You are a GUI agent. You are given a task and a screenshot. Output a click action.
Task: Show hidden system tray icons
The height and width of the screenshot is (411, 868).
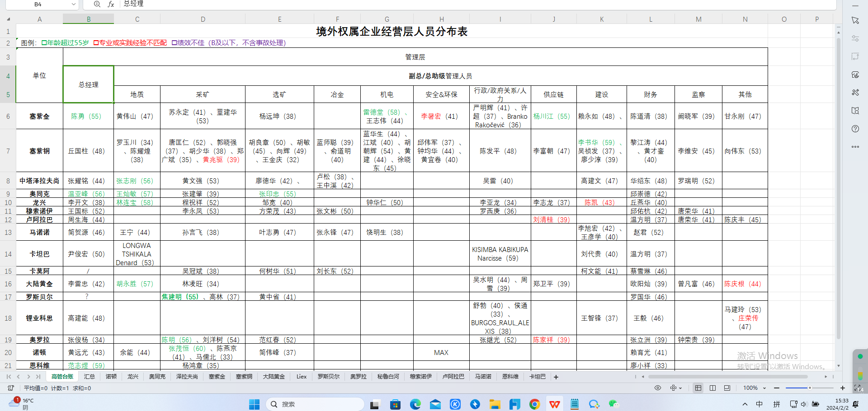coord(745,404)
